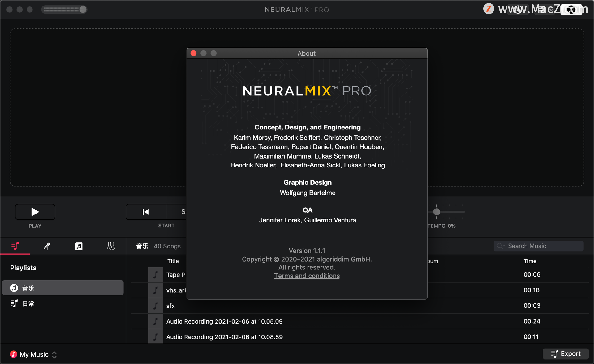The image size is (594, 364).
Task: Click the 00:06 time value
Action: [x=532, y=274]
